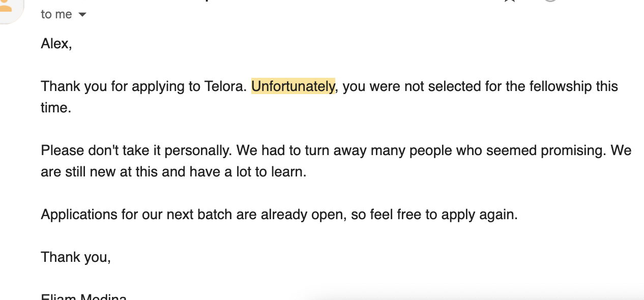Click the "Alex," greeting line
This screenshot has height=300, width=644.
point(56,44)
